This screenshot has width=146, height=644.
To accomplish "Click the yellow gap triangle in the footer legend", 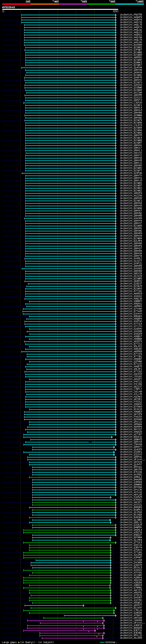I will click(19, 642).
